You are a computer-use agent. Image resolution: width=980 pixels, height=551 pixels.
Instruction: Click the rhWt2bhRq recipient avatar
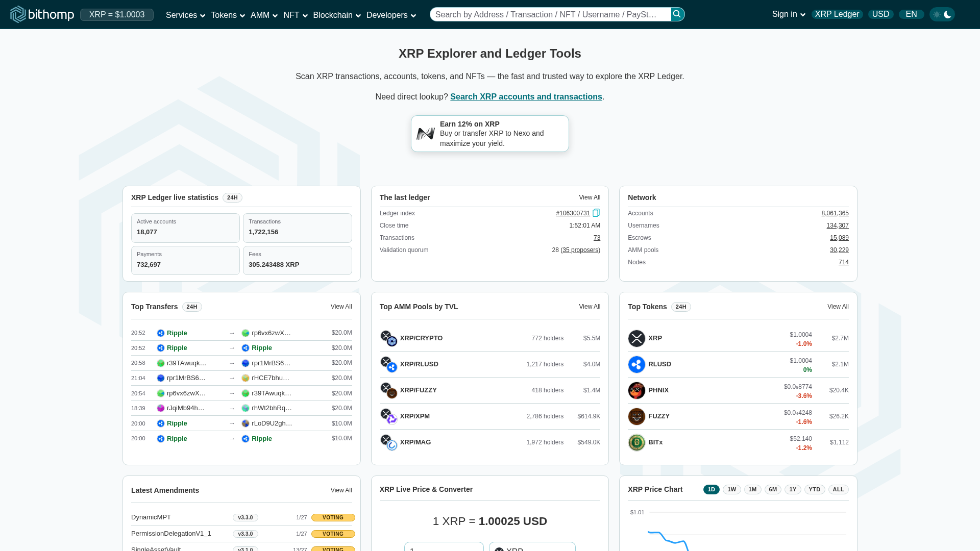[x=246, y=408]
